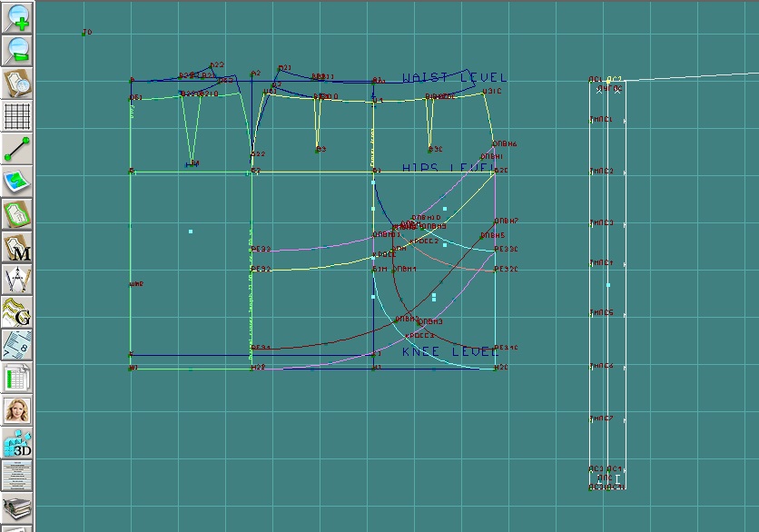Click the KNEE LEVEL label on pattern

[x=449, y=351]
